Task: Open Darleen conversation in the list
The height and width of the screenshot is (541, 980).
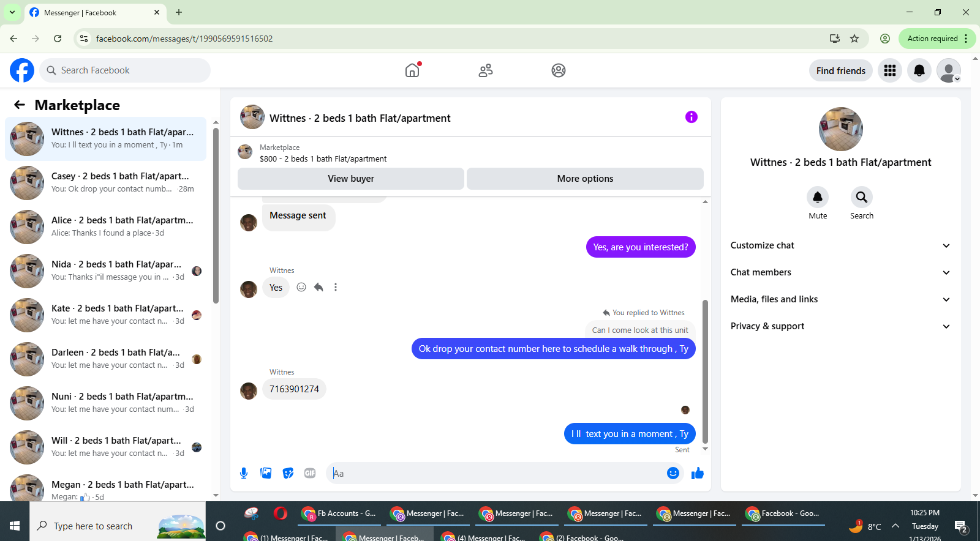Action: point(106,359)
